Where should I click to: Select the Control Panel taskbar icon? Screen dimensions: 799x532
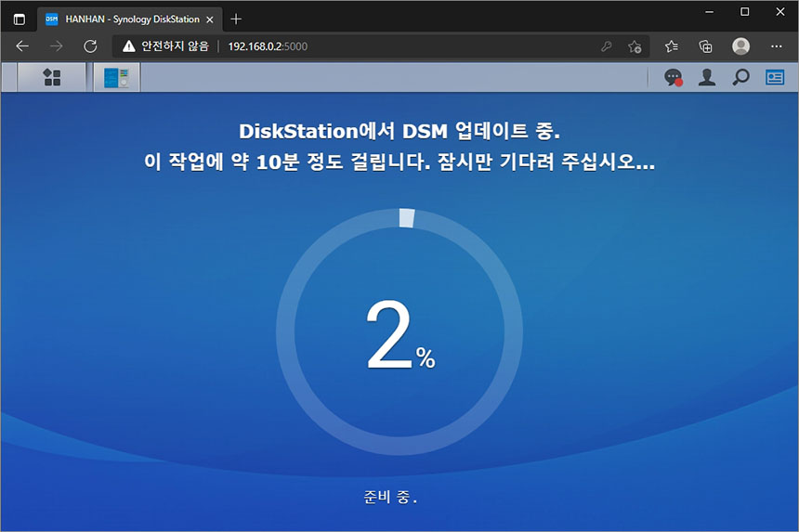coord(117,77)
